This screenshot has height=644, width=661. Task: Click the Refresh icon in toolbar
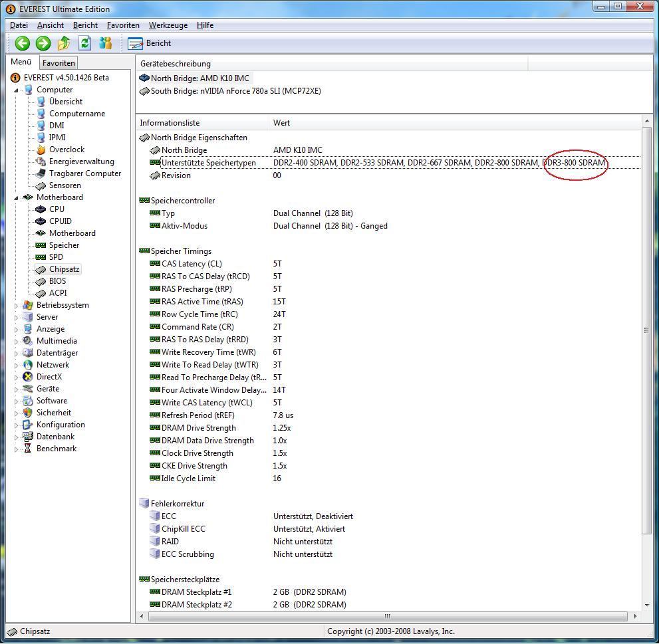pyautogui.click(x=84, y=43)
